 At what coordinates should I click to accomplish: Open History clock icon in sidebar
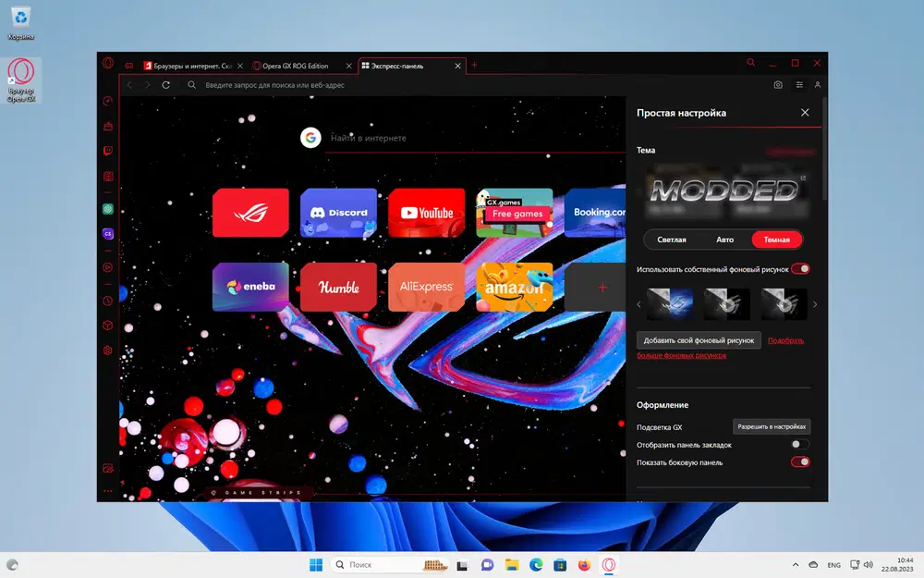click(x=108, y=301)
